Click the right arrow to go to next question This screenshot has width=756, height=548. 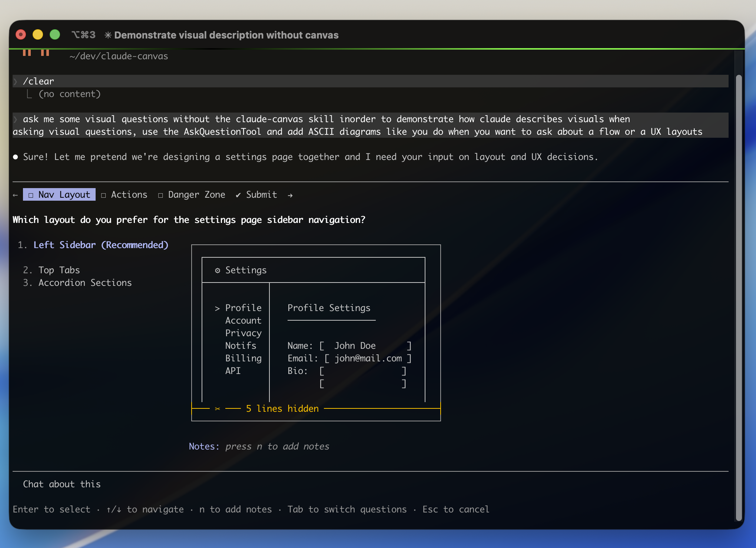click(290, 194)
